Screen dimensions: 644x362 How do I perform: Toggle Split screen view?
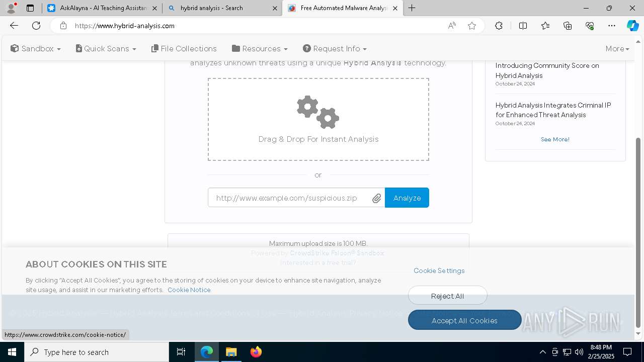point(523,26)
